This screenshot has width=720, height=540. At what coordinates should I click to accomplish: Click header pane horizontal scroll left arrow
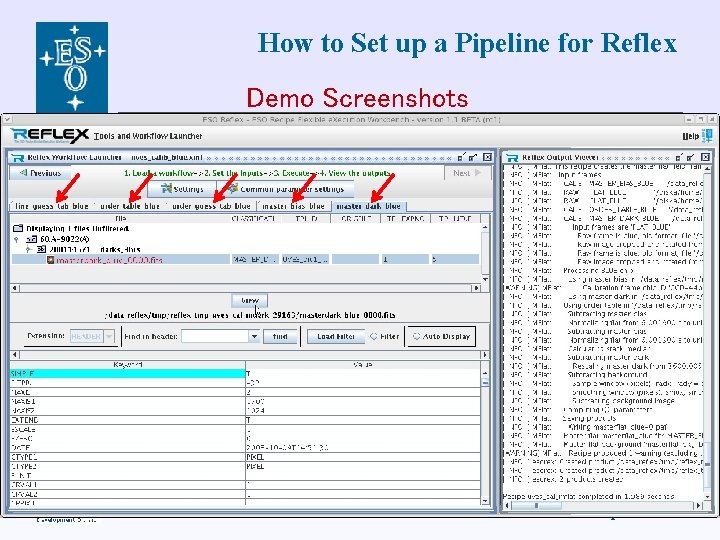[15, 354]
